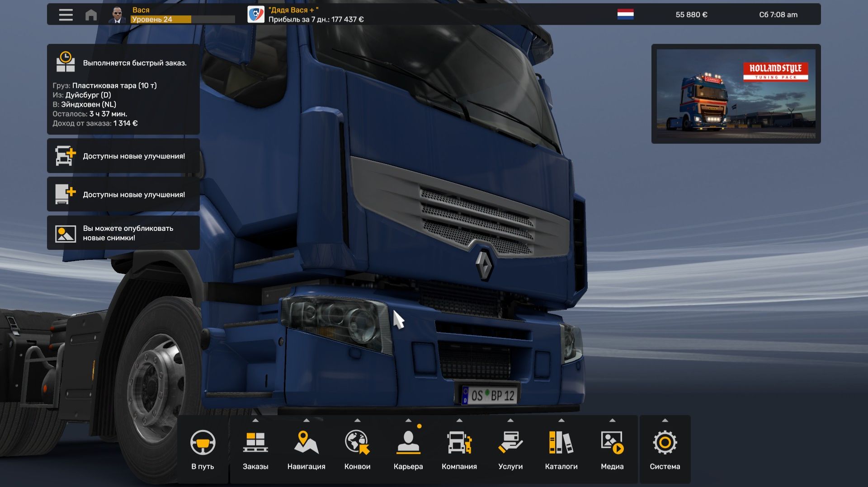Click the Уровень 24 experience bar
This screenshot has width=868, height=487.
coord(183,19)
